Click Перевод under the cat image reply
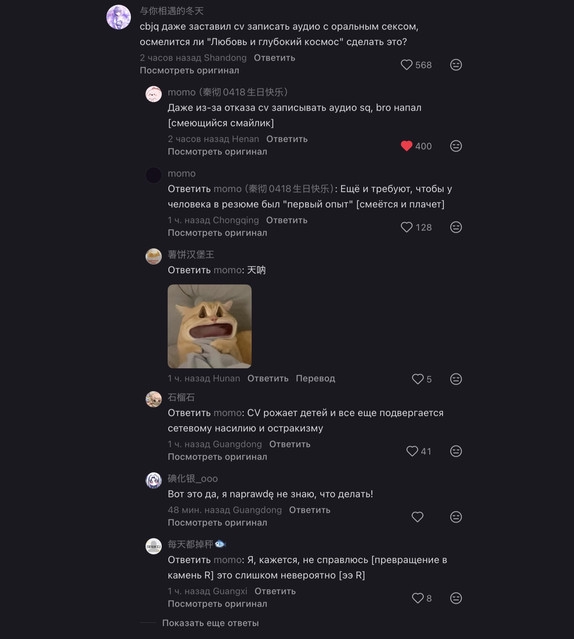 pos(315,379)
